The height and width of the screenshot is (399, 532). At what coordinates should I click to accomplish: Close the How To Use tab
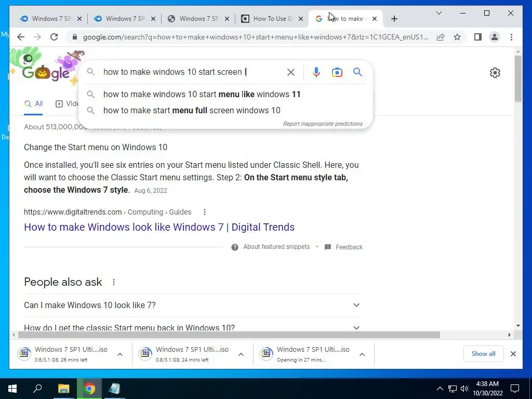[x=301, y=19]
